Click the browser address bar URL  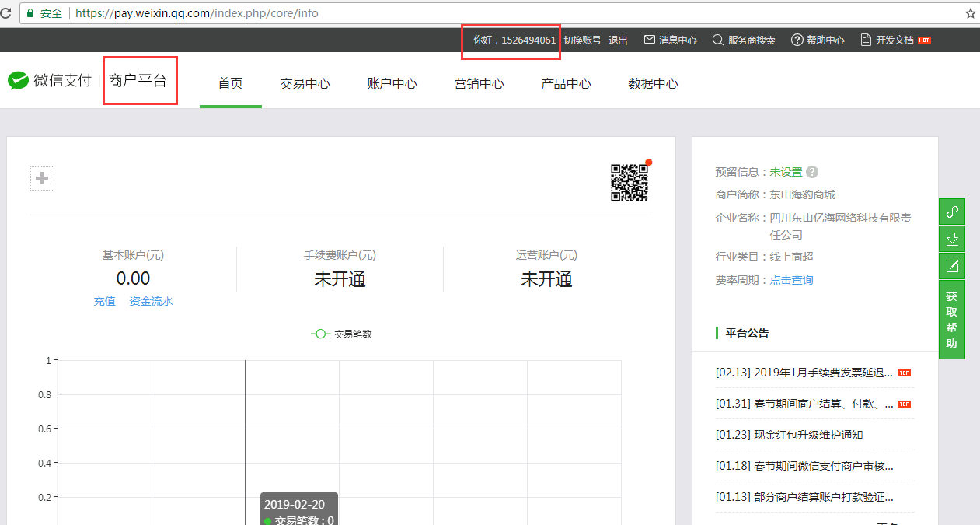tap(197, 13)
